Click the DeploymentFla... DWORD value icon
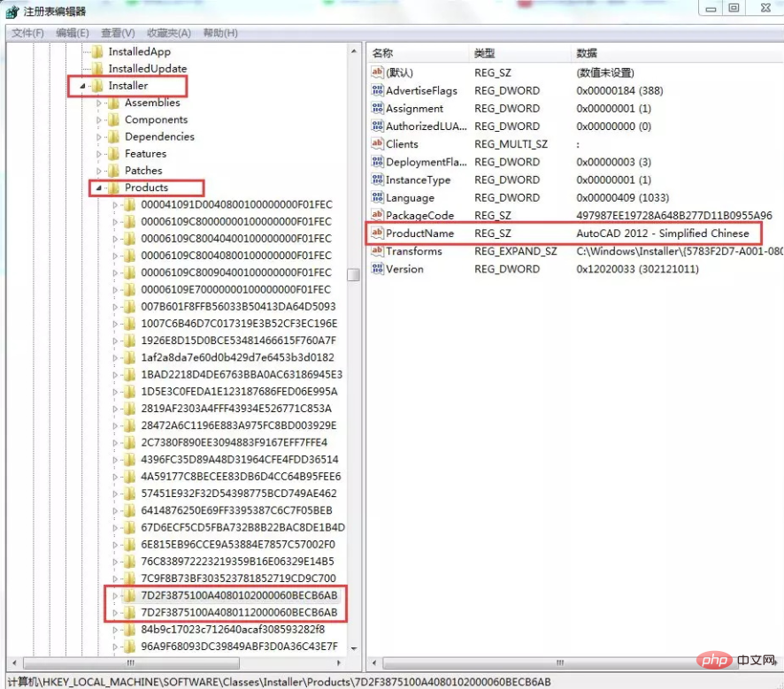 click(378, 161)
